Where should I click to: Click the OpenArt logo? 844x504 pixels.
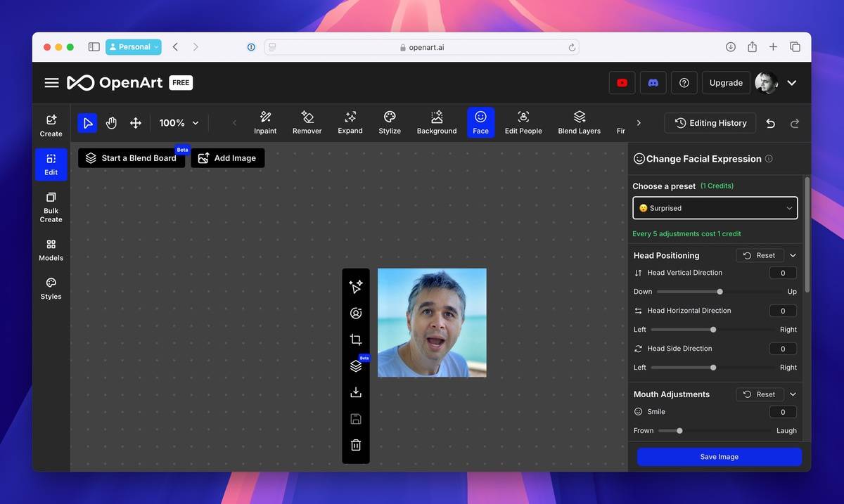(115, 83)
